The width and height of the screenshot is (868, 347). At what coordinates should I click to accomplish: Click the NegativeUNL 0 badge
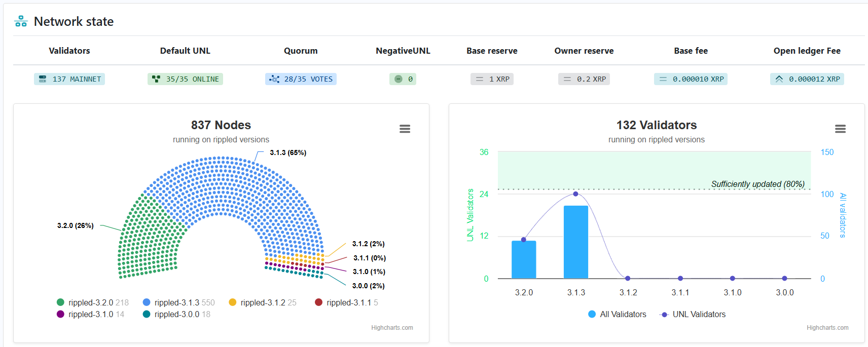pos(403,79)
